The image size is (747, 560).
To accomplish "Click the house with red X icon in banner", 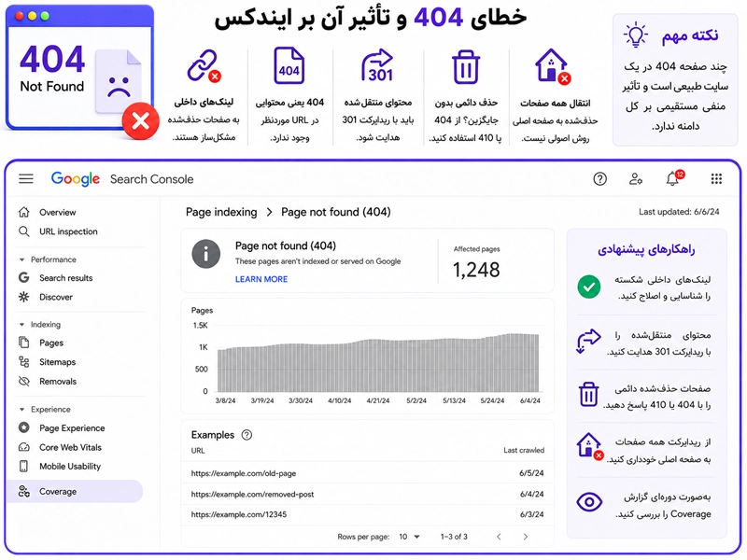I will tap(553, 66).
